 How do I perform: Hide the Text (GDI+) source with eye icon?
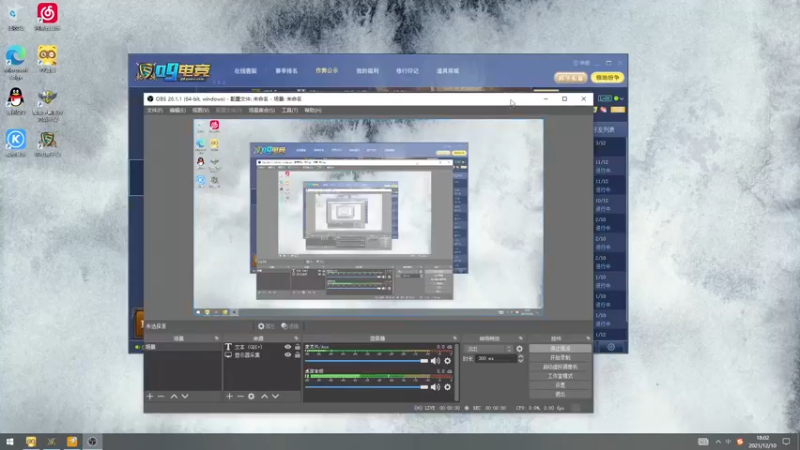click(x=288, y=347)
